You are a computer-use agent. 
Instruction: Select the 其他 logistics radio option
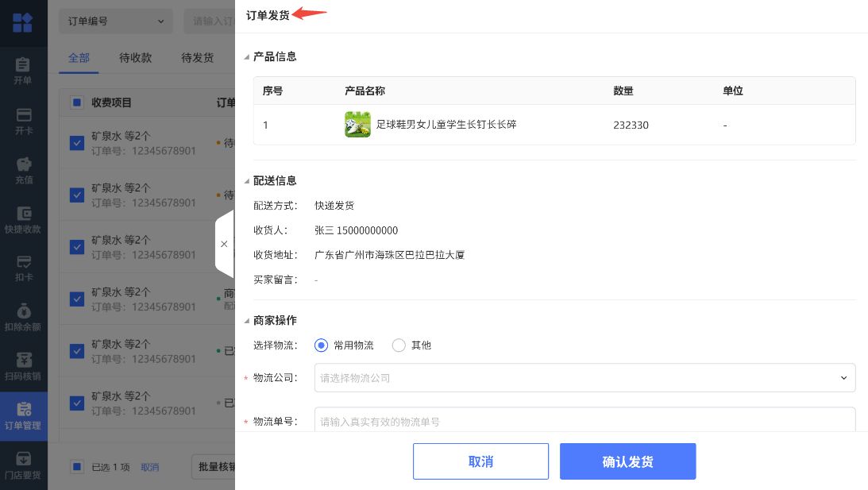(399, 345)
